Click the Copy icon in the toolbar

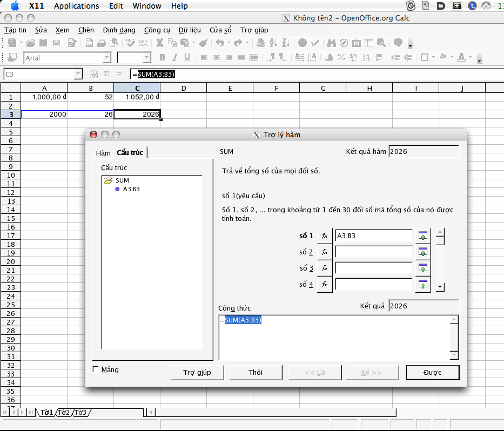click(172, 43)
